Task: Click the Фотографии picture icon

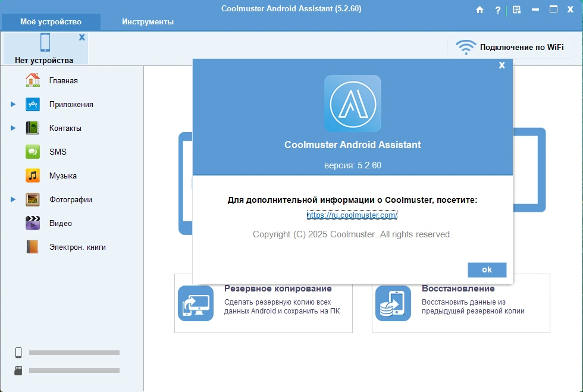Action: (x=33, y=199)
